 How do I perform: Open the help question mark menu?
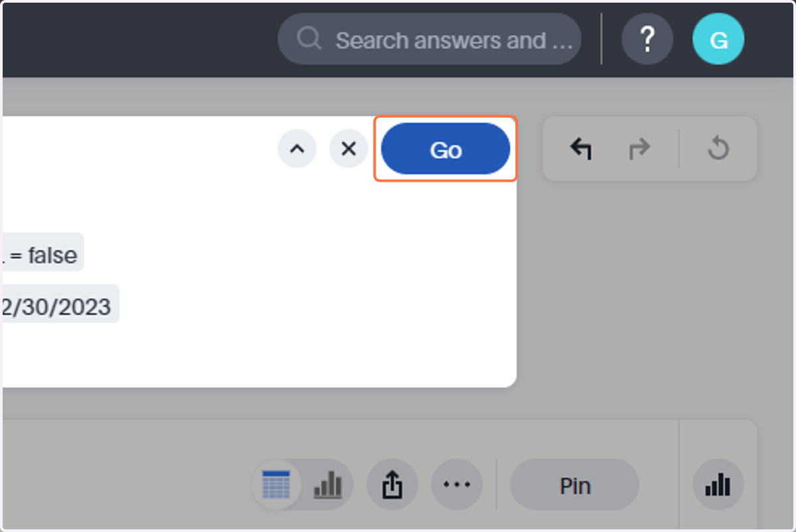coord(647,40)
